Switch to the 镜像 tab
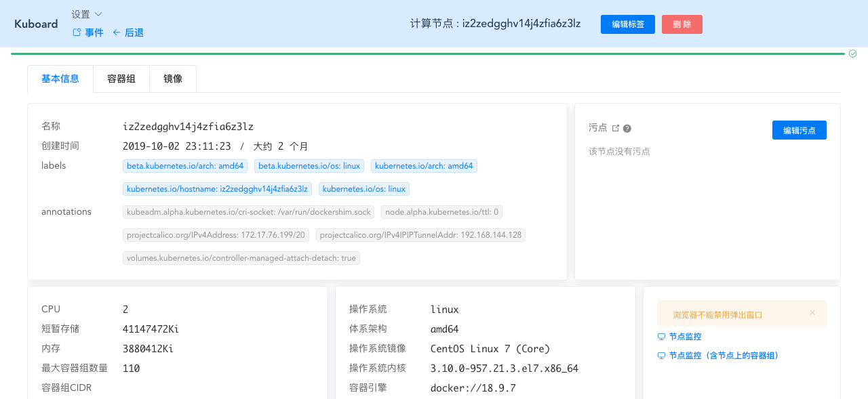Screen dimensions: 868x399 [x=172, y=79]
